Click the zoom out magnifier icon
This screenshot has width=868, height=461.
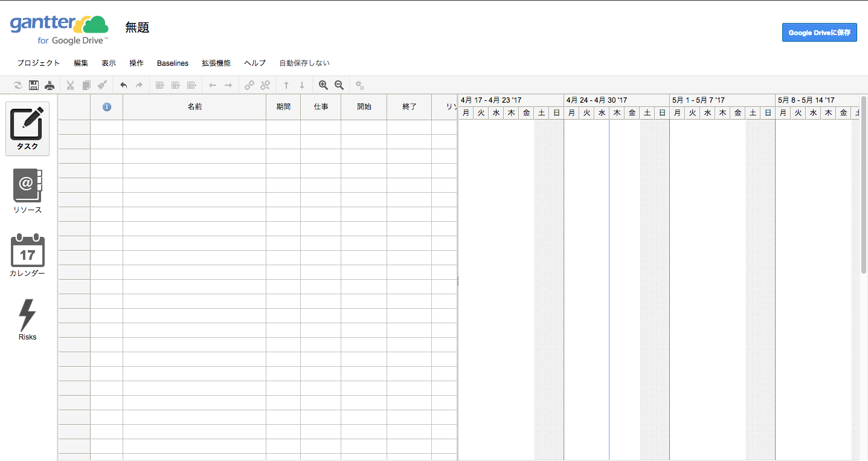339,85
